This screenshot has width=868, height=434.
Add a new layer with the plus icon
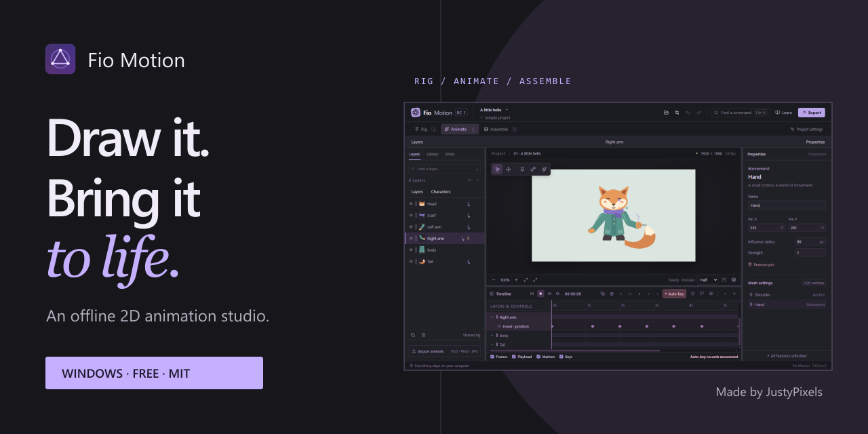click(477, 180)
